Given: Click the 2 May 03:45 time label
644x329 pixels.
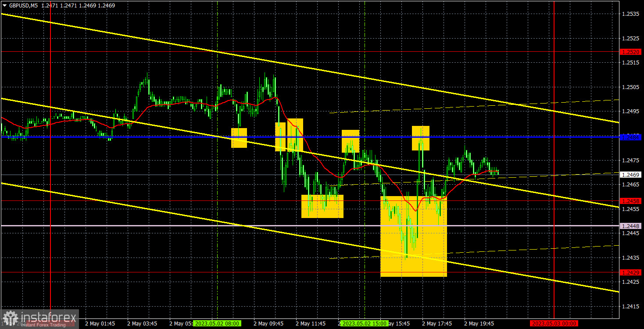Looking at the screenshot, I should (142, 323).
